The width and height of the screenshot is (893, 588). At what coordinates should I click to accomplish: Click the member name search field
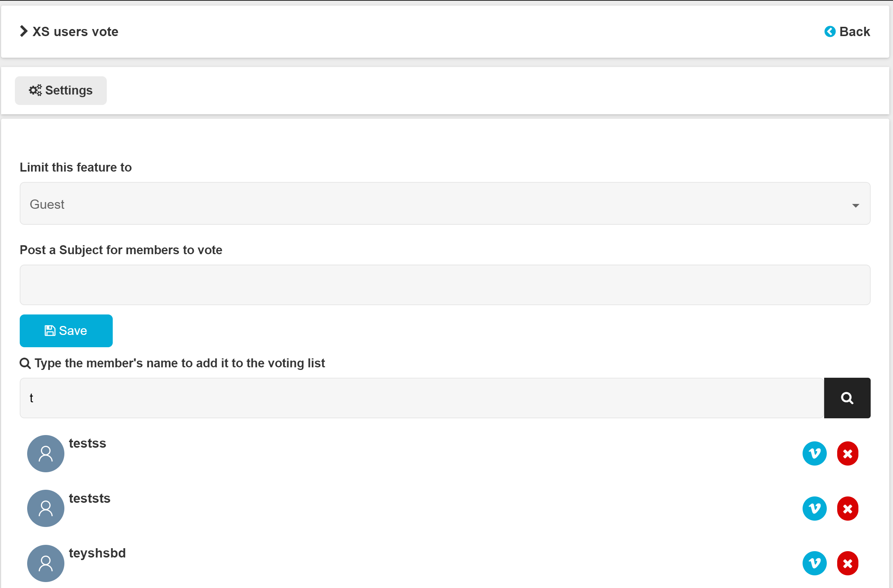coord(421,398)
